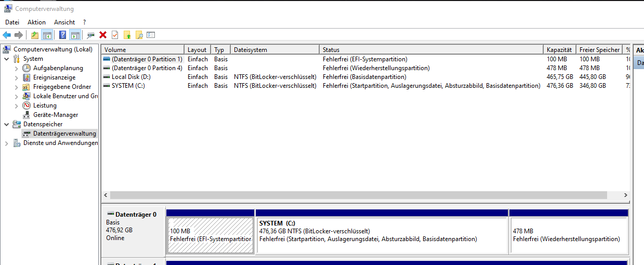Go back using the blue arrow

[7, 35]
